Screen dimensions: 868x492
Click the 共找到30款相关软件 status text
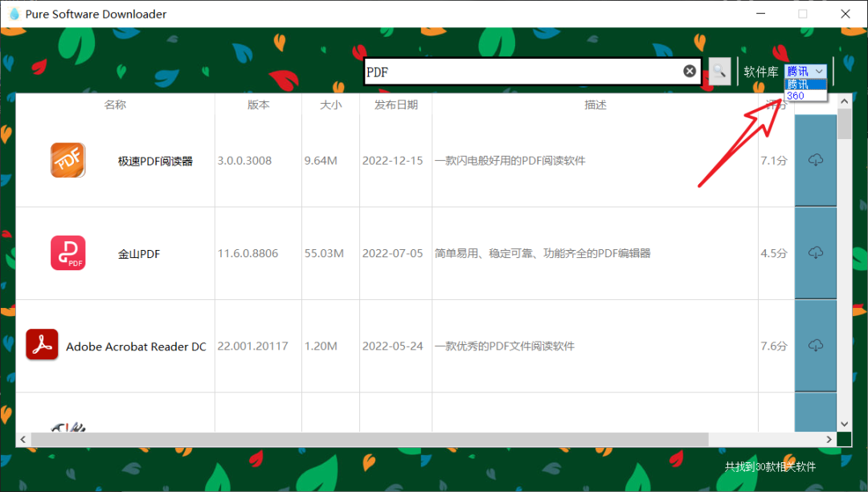point(771,466)
